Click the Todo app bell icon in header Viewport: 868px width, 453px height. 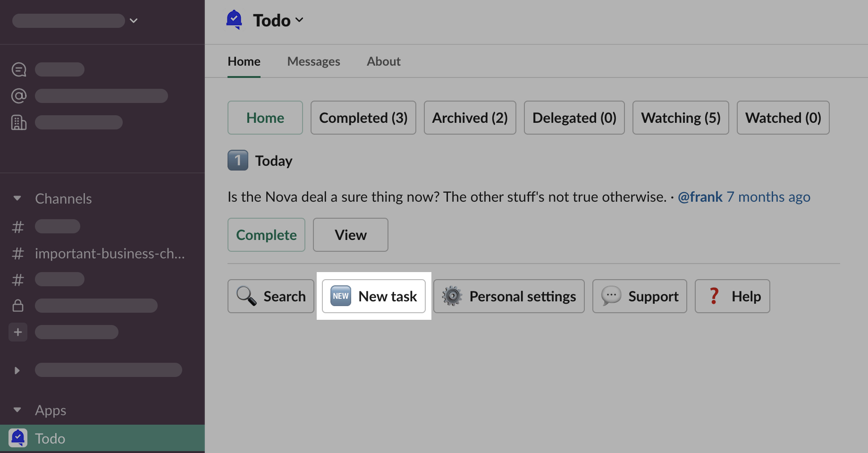tap(234, 20)
